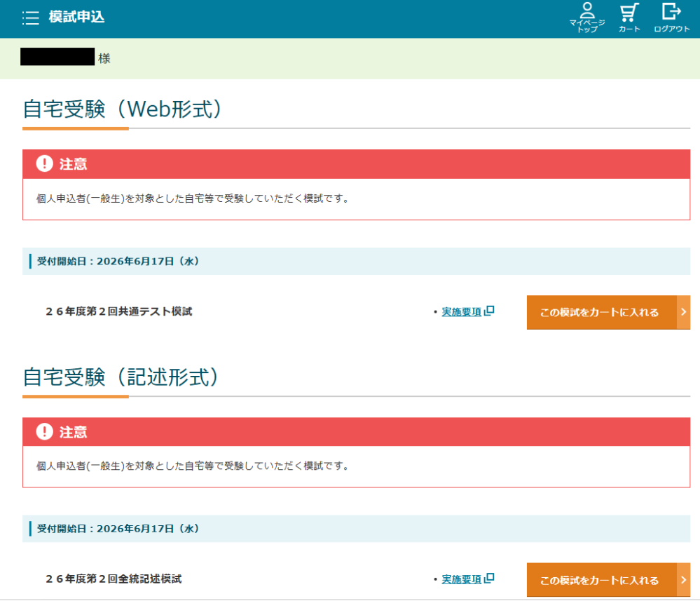The image size is (700, 601).
Task: Click the 自宅受験（記述形式） heading
Action: [x=121, y=377]
